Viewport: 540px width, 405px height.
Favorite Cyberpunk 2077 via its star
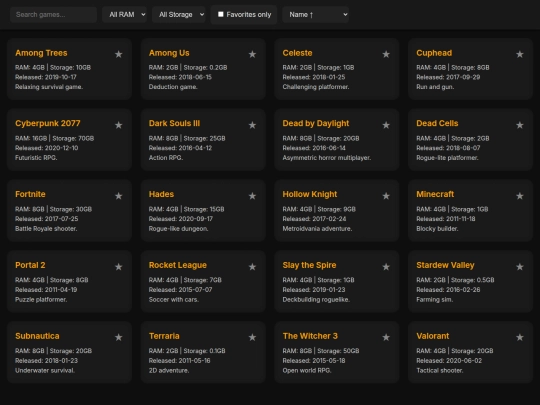[118, 125]
